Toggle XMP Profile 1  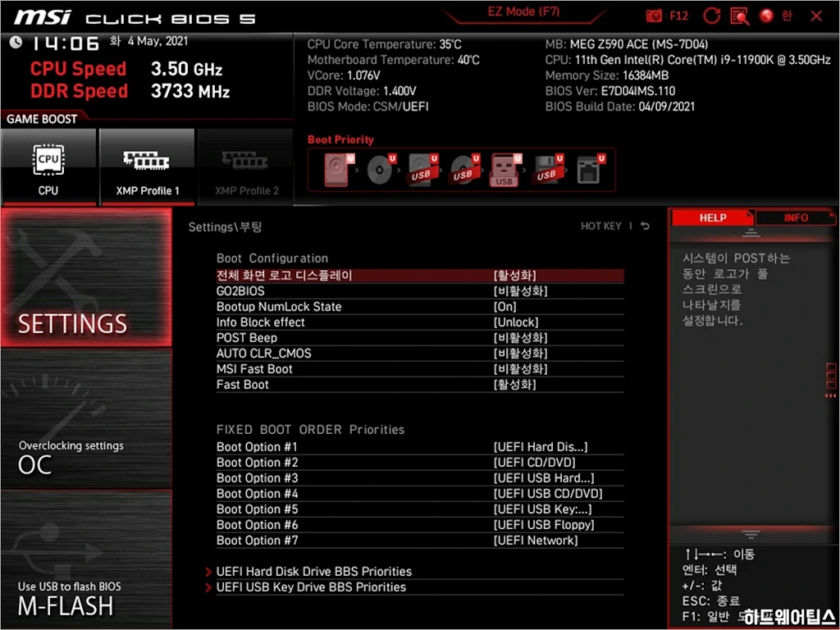click(x=147, y=167)
